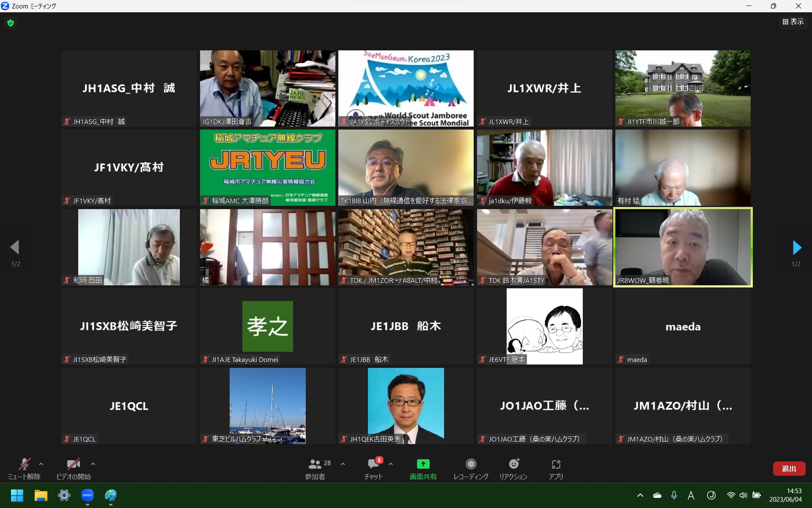
Task: Open the 表示 view menu
Action: [793, 22]
